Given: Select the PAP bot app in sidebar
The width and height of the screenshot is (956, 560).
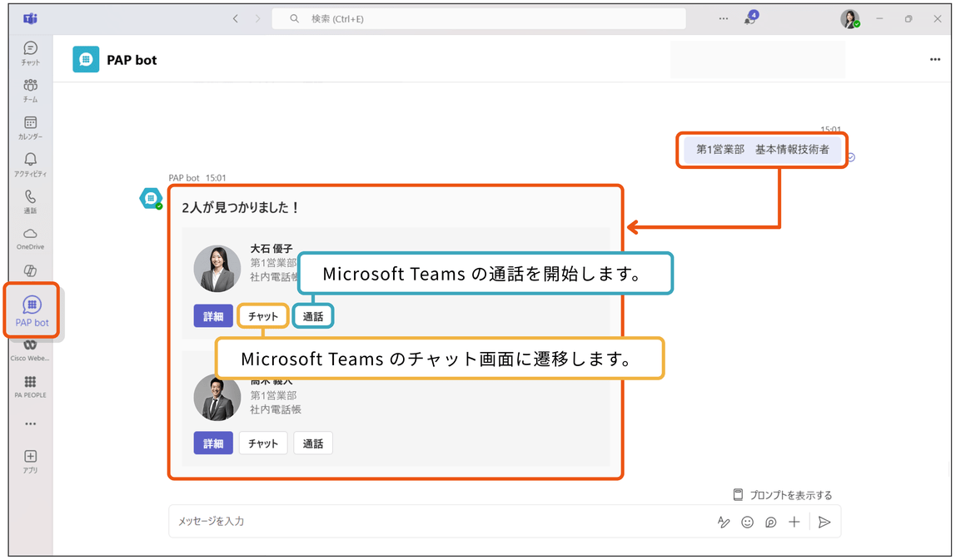Looking at the screenshot, I should (x=32, y=310).
